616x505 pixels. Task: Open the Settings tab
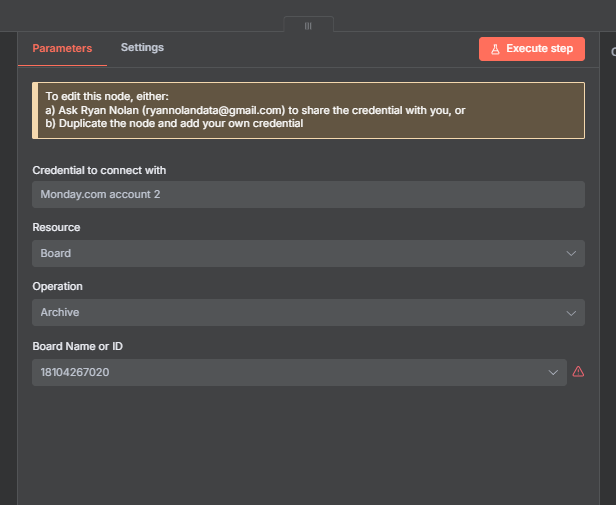[142, 48]
